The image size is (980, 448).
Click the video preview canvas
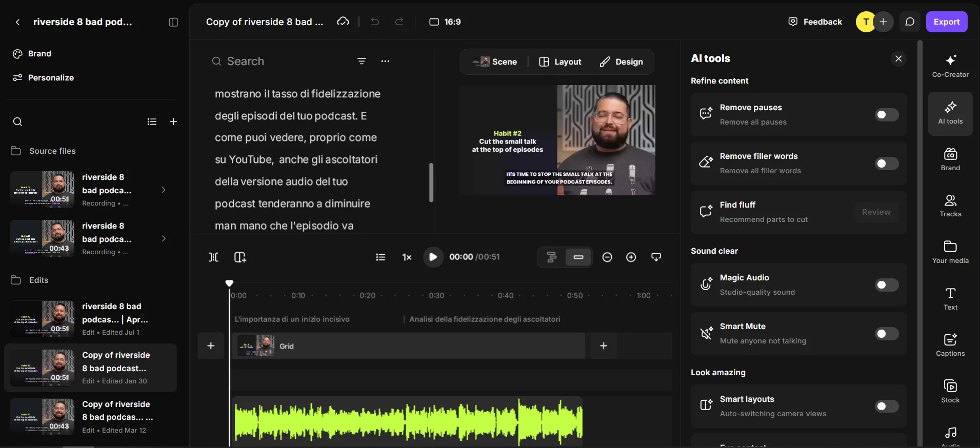click(557, 140)
